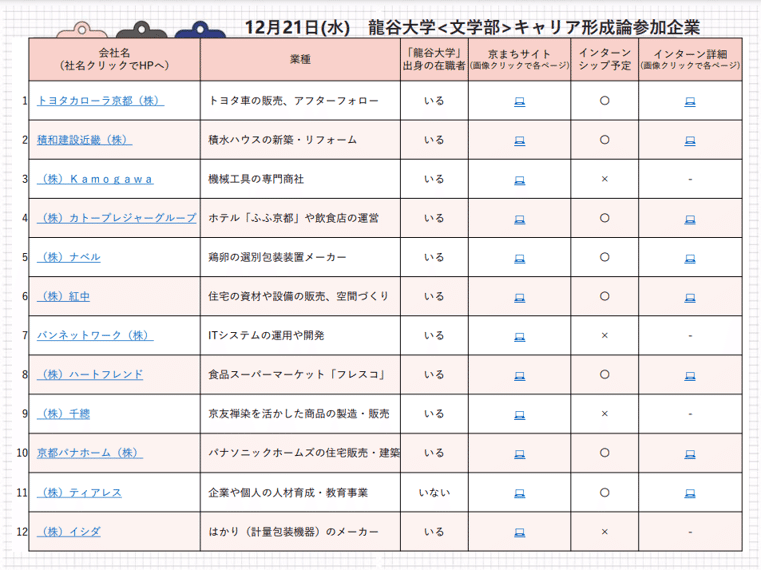This screenshot has height=570, width=761.
Task: Select 機械工具の専門商社 industry cell
Action: pos(300,179)
